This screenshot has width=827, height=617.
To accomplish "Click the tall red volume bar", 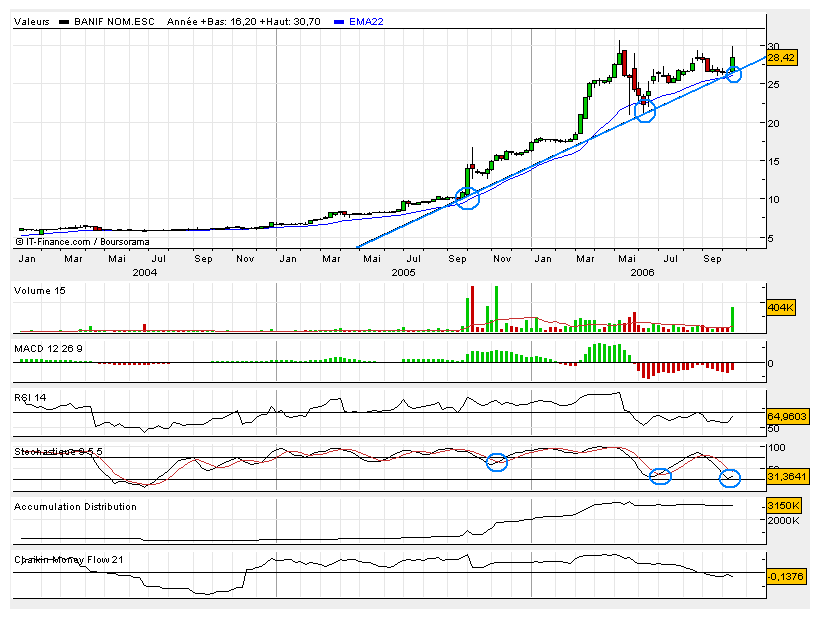I will [x=473, y=308].
